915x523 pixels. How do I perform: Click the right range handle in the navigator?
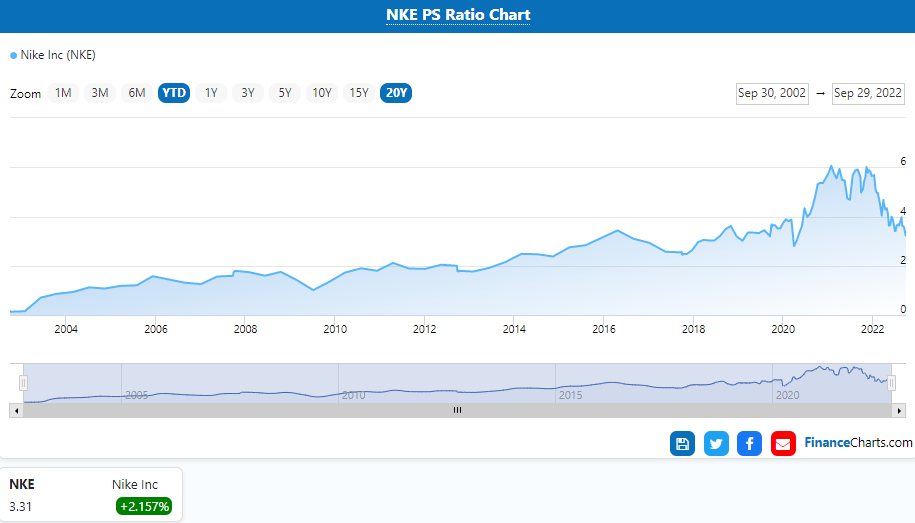pos(891,382)
